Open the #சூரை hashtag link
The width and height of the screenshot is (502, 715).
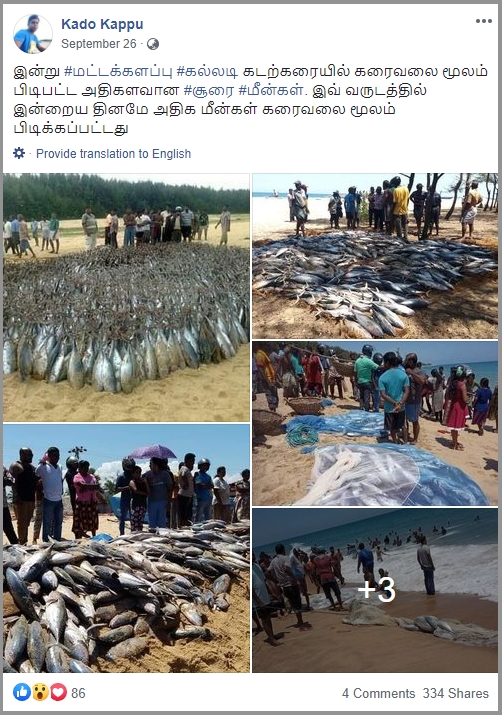point(209,91)
